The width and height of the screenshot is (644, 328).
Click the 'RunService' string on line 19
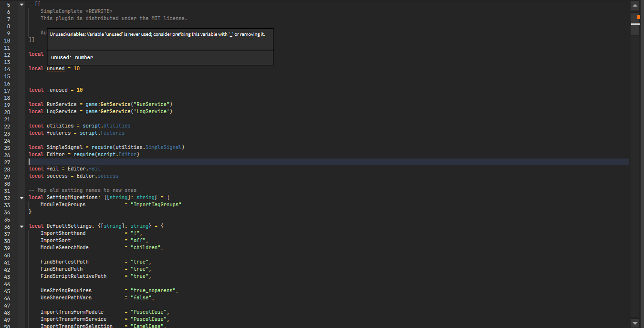tap(150, 104)
